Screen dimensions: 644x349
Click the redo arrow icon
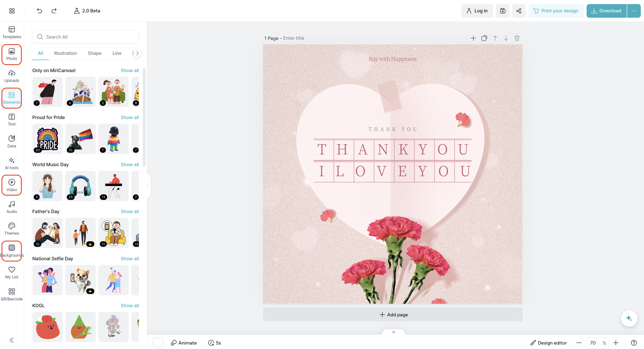[x=54, y=11]
